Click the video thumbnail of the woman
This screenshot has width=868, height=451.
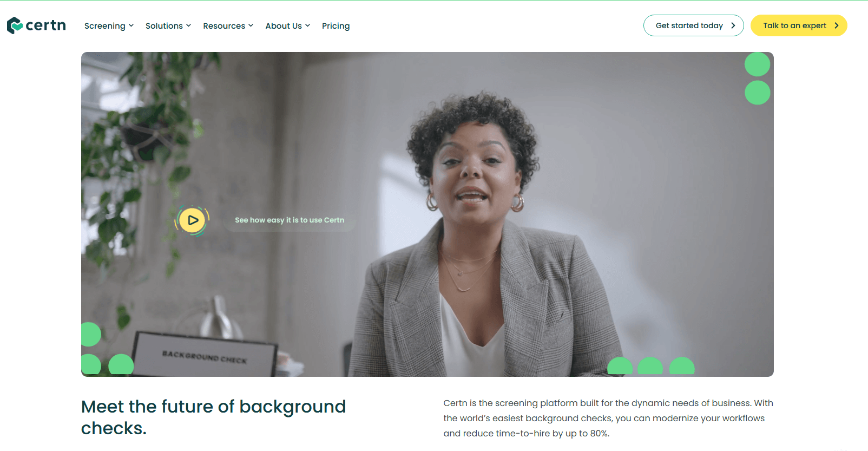(x=428, y=214)
